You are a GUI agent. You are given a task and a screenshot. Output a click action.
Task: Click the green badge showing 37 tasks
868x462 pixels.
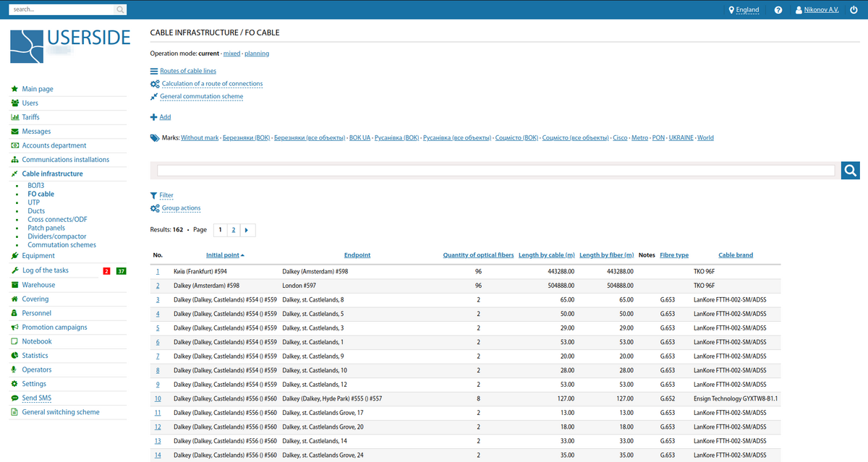(x=121, y=271)
